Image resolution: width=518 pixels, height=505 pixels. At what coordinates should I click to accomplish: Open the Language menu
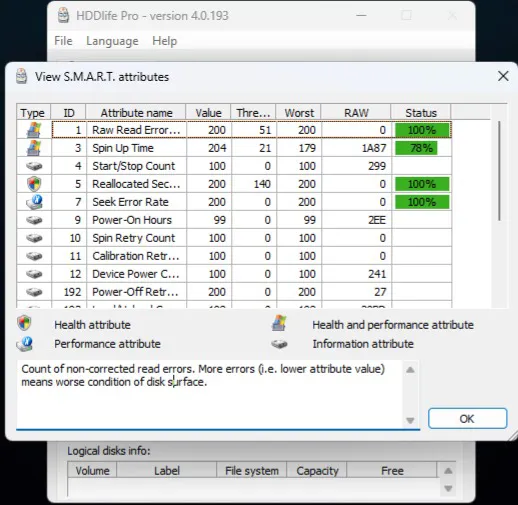112,41
